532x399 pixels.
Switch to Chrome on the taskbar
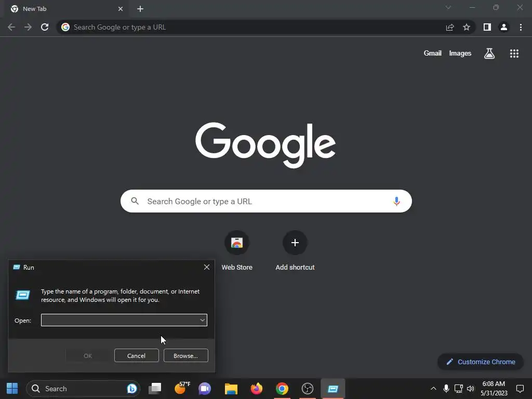point(282,389)
